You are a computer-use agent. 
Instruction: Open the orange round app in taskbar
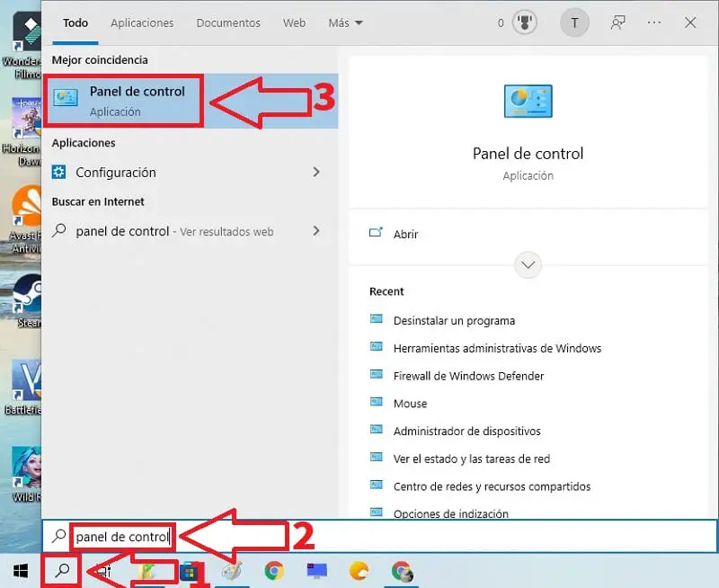(359, 571)
